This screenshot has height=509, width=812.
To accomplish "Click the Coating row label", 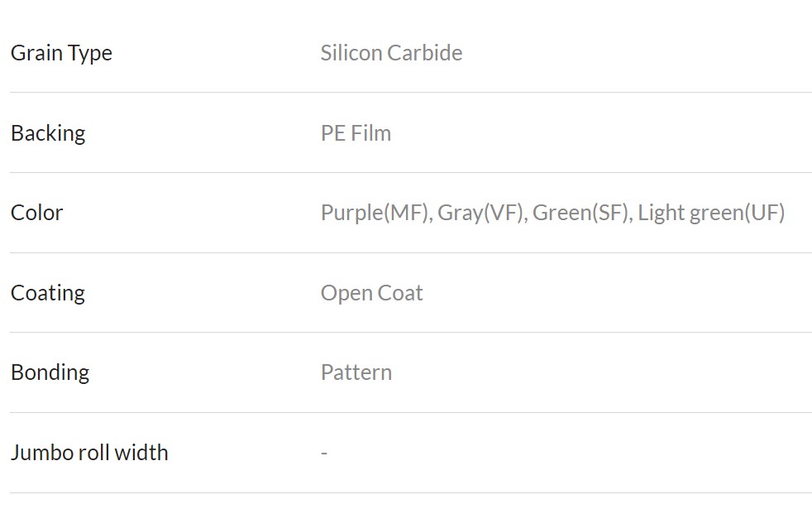I will (48, 293).
